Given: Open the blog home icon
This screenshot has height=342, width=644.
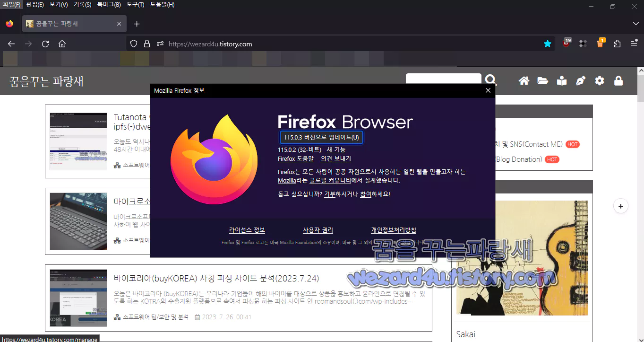Looking at the screenshot, I should click(x=524, y=80).
